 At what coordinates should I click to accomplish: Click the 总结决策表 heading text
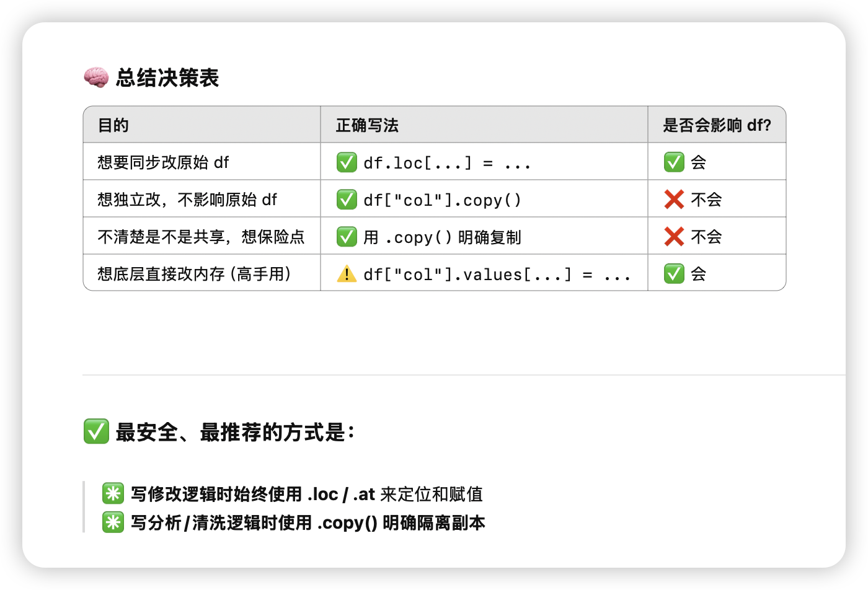click(167, 77)
